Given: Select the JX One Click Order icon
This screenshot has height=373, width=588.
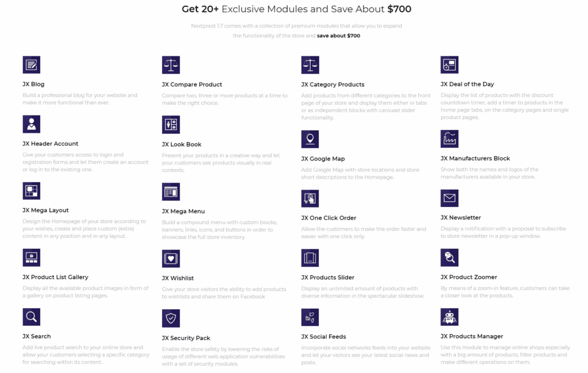Looking at the screenshot, I should click(x=310, y=198).
